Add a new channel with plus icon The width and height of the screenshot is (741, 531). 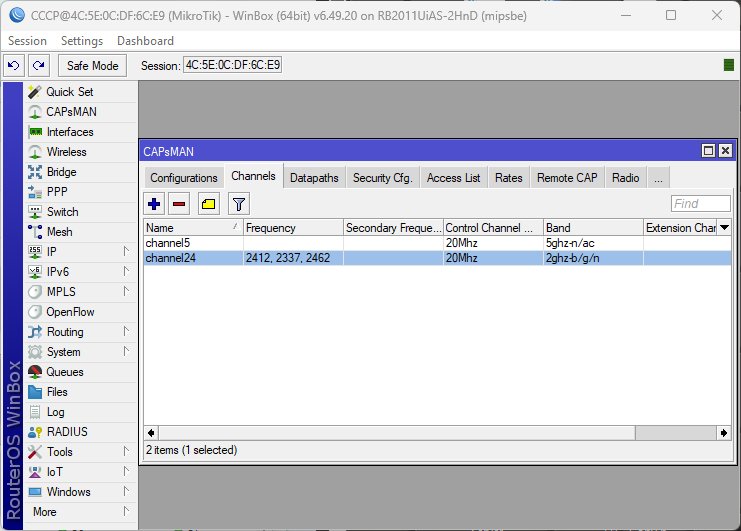(154, 204)
